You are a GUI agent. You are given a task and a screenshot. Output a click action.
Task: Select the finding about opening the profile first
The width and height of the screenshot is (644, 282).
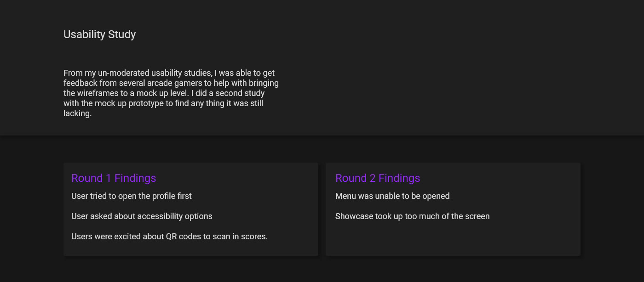click(x=131, y=196)
